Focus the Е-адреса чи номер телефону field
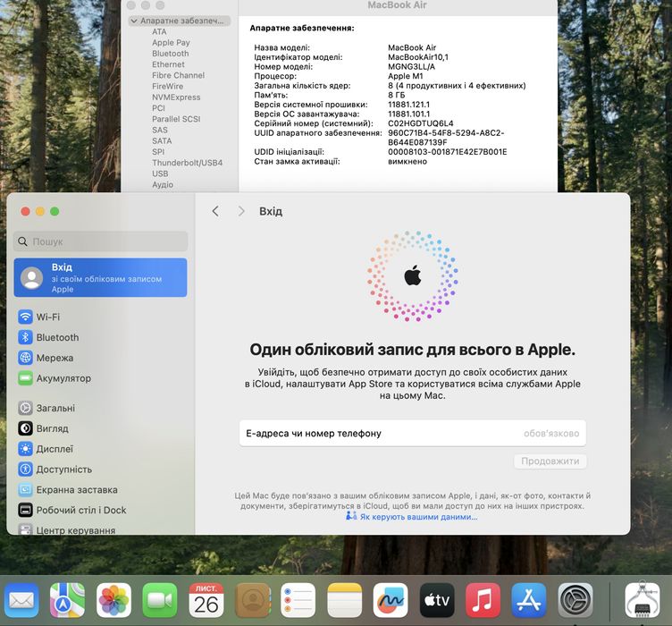Image resolution: width=672 pixels, height=626 pixels. (x=413, y=433)
